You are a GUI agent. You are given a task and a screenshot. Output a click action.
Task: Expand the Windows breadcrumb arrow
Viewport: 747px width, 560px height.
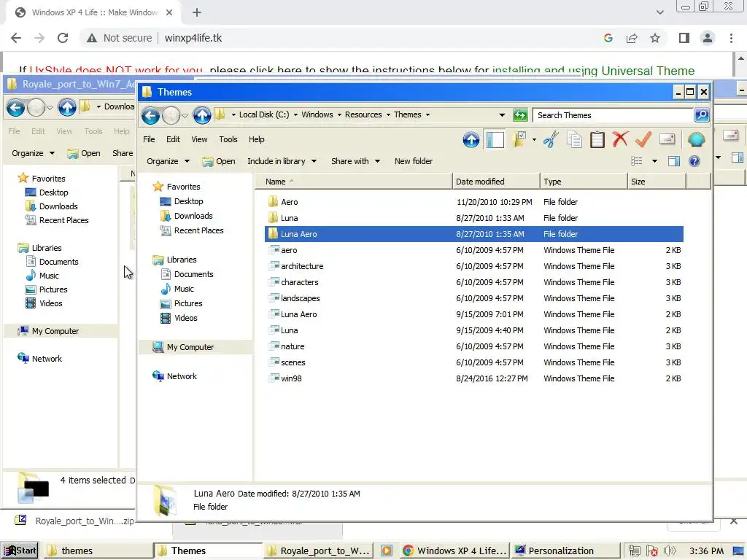[x=339, y=114]
